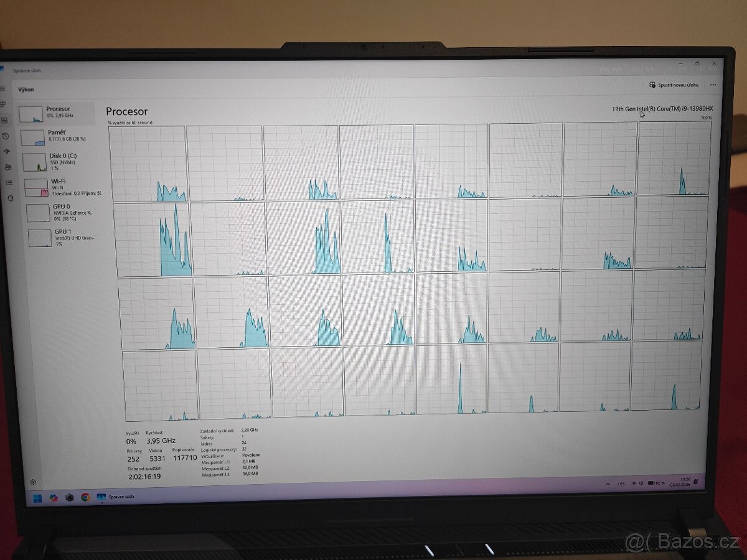Click Spustit novou úlohu button
The width and height of the screenshot is (747, 560).
(674, 85)
